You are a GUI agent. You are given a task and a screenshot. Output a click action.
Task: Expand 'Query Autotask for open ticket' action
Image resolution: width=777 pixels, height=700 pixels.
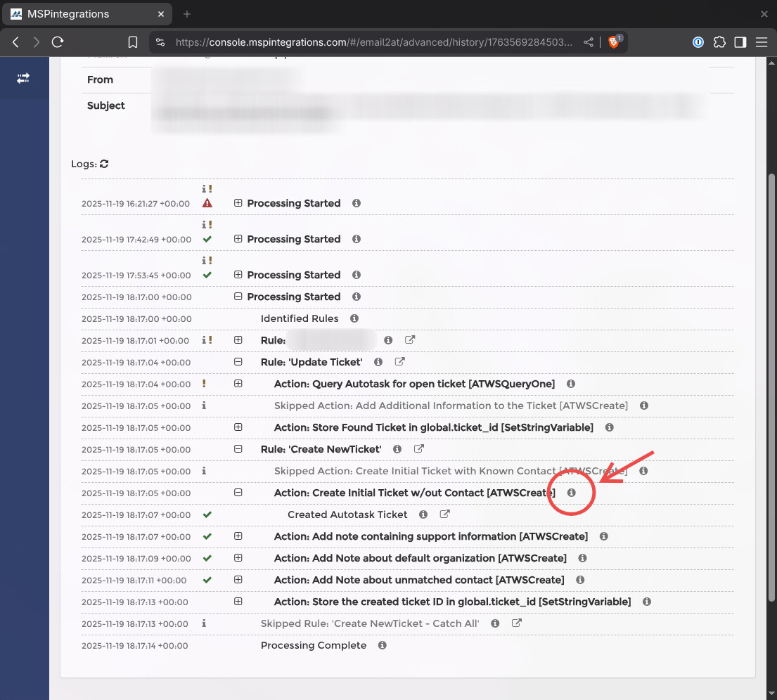238,384
